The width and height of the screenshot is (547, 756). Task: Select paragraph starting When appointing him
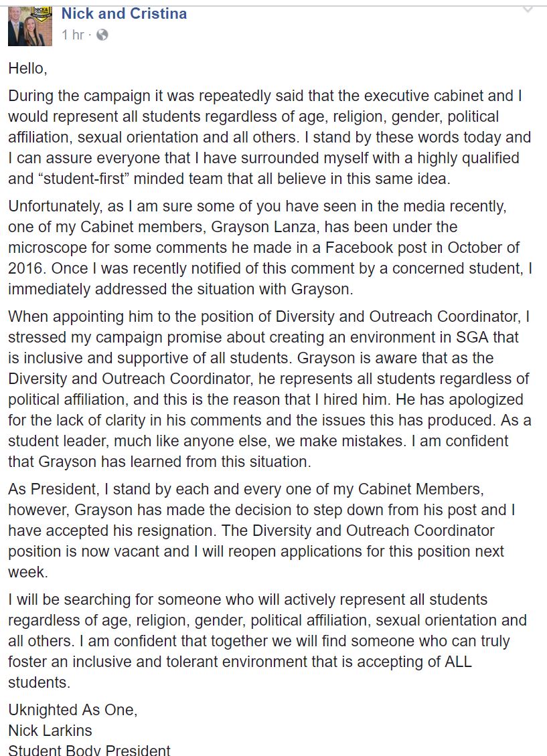pyautogui.click(x=270, y=389)
